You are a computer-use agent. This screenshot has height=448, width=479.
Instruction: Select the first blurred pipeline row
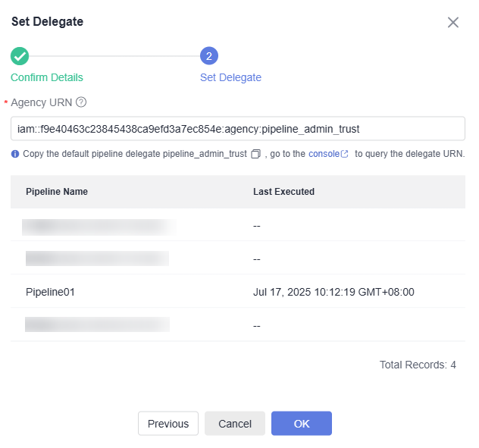click(99, 226)
